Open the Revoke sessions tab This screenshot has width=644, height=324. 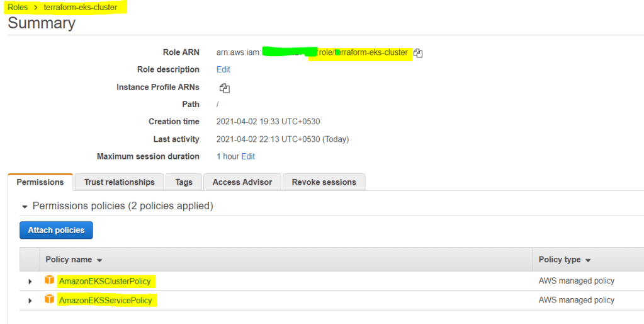coord(324,182)
